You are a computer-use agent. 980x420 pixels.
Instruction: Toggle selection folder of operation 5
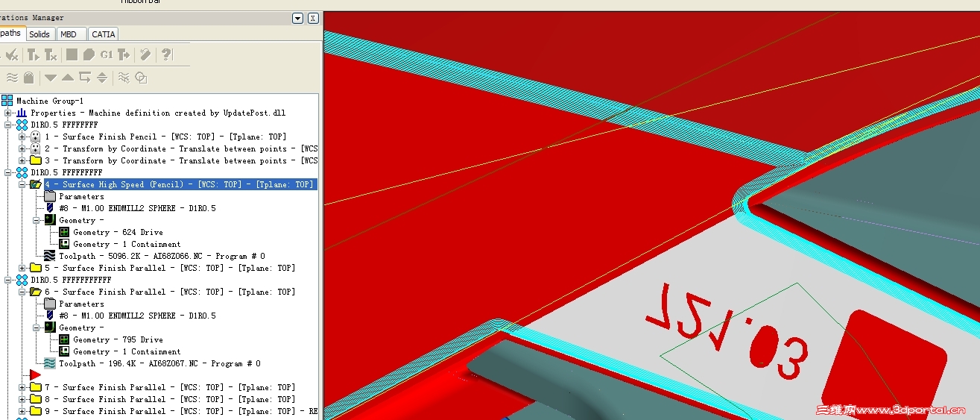[36, 268]
